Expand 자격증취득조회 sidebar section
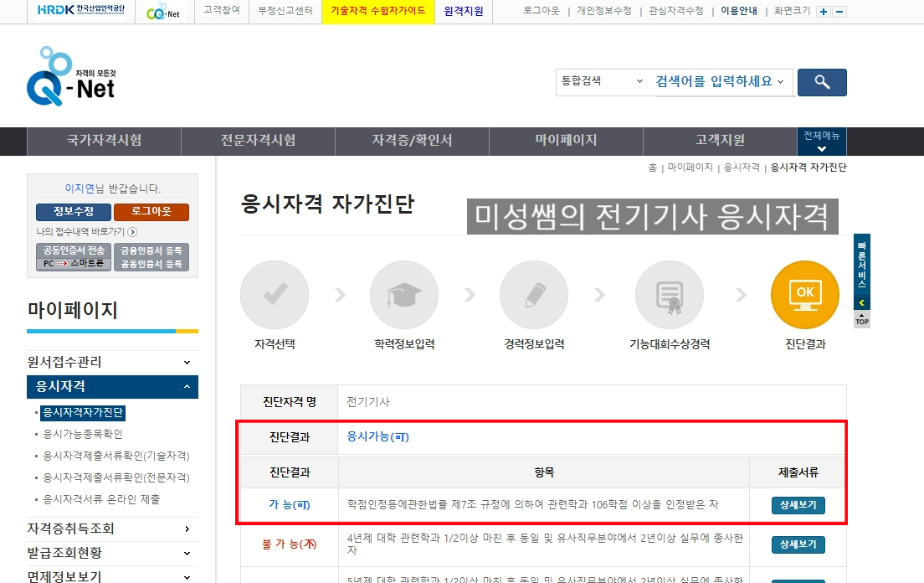924x583 pixels. [112, 529]
